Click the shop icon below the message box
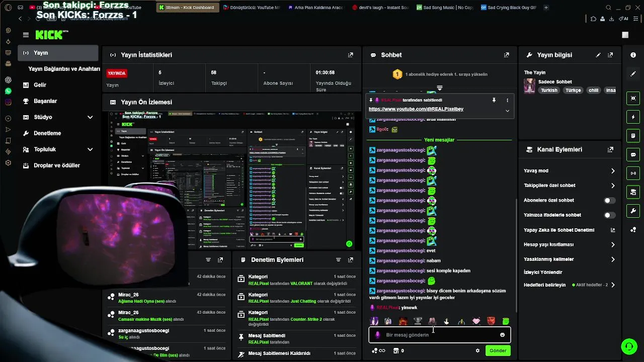Screen dimensions: 644x362 [396, 350]
